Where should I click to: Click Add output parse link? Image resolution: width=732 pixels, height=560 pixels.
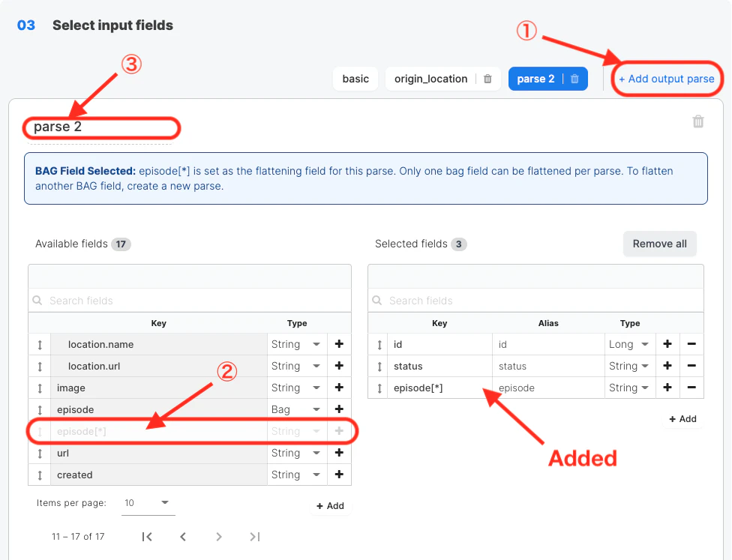[x=667, y=79]
